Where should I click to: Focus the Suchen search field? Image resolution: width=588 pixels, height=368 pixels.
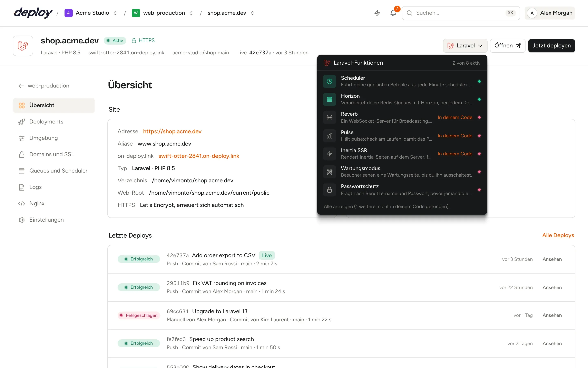coord(461,13)
